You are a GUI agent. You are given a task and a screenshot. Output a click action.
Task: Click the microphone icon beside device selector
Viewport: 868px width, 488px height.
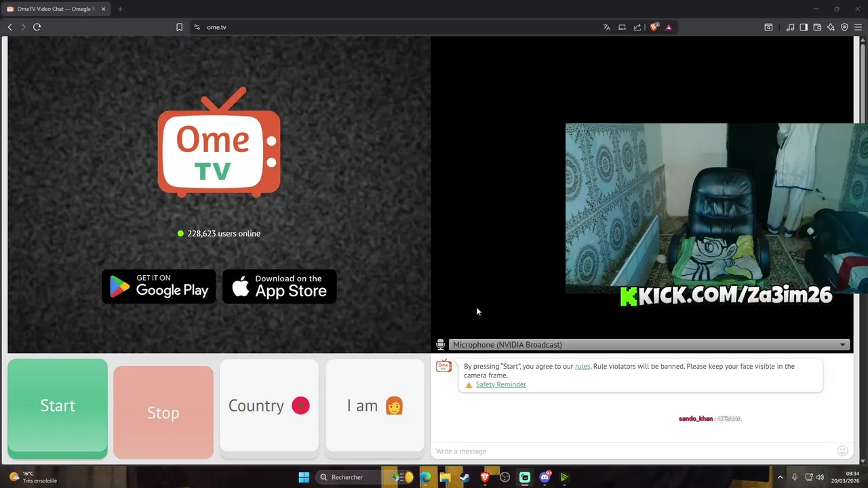[x=440, y=345]
